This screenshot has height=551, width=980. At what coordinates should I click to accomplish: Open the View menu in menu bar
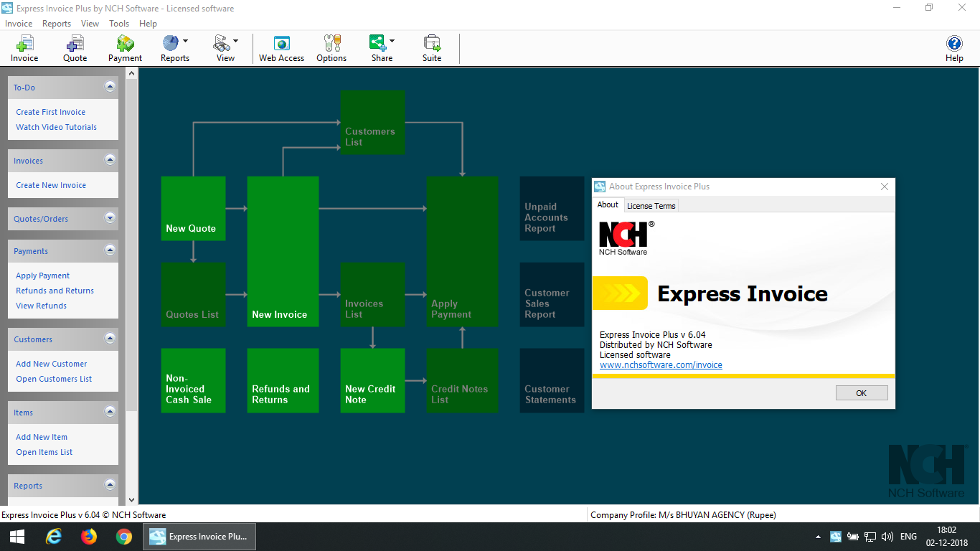tap(90, 24)
